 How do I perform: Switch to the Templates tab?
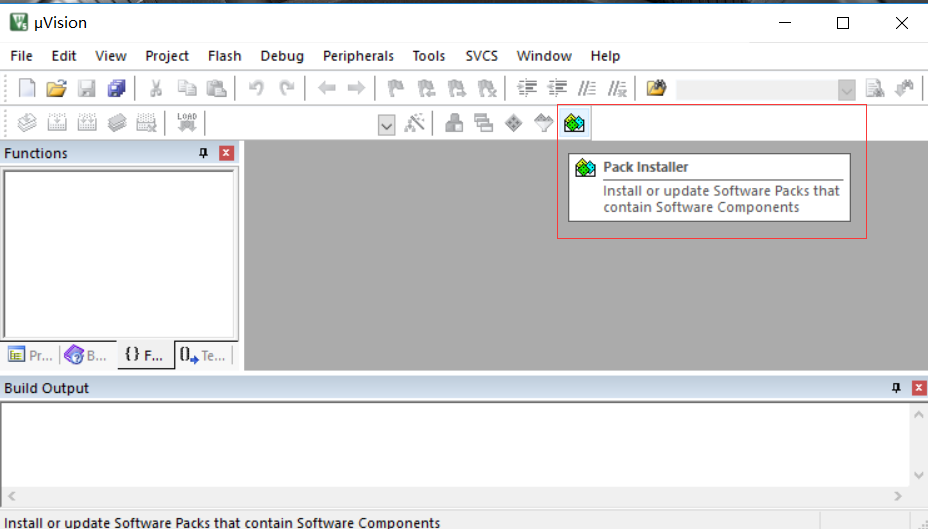(203, 355)
